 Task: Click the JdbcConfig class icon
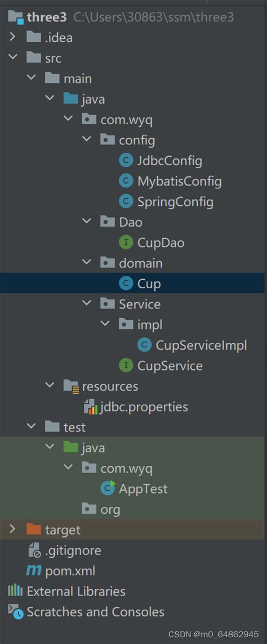coord(126,161)
